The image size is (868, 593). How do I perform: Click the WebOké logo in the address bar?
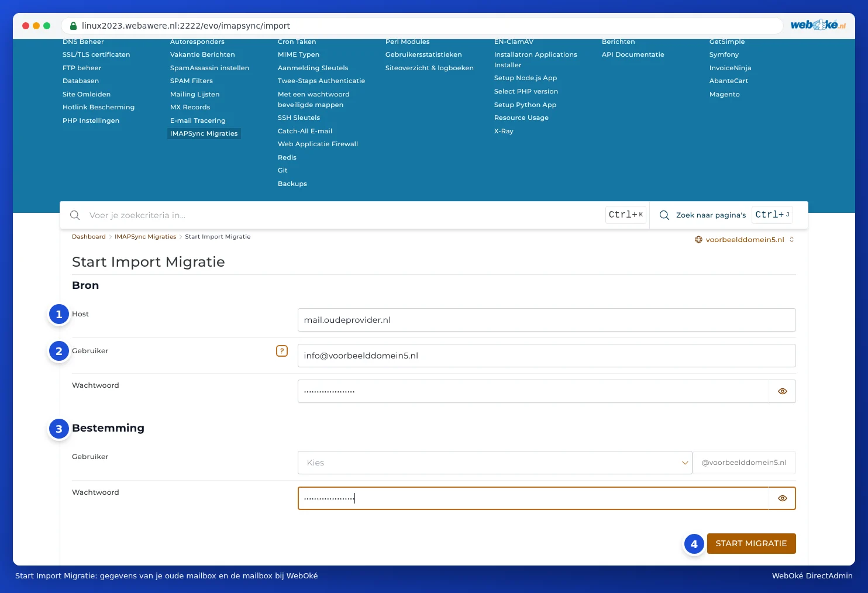point(818,25)
